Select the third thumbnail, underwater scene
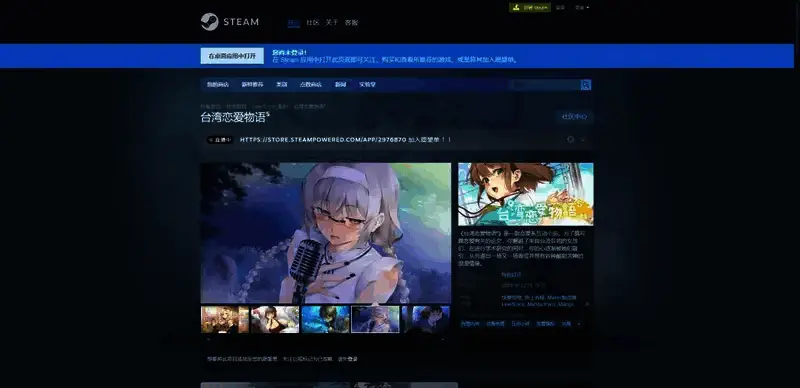This screenshot has height=388, width=800. point(326,320)
